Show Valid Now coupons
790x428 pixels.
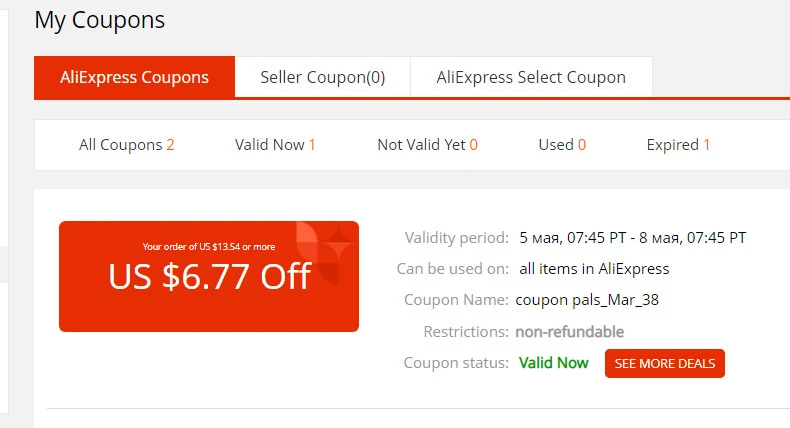[275, 145]
